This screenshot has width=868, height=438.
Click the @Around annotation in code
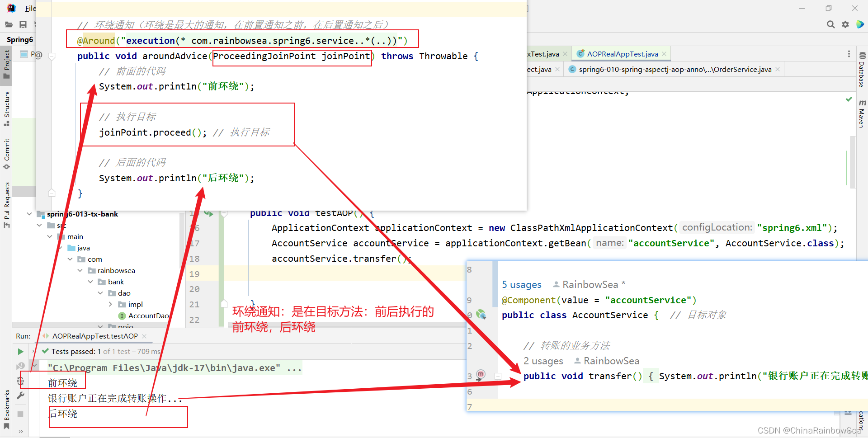[x=96, y=41]
